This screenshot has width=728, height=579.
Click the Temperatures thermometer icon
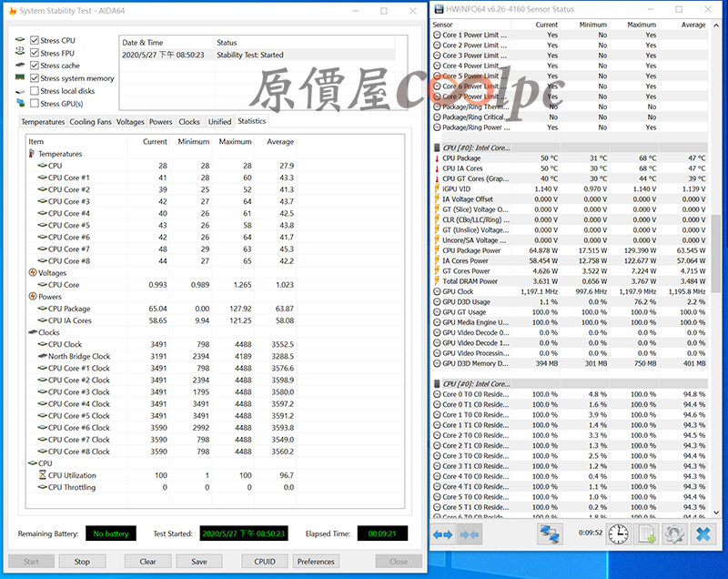coord(32,154)
